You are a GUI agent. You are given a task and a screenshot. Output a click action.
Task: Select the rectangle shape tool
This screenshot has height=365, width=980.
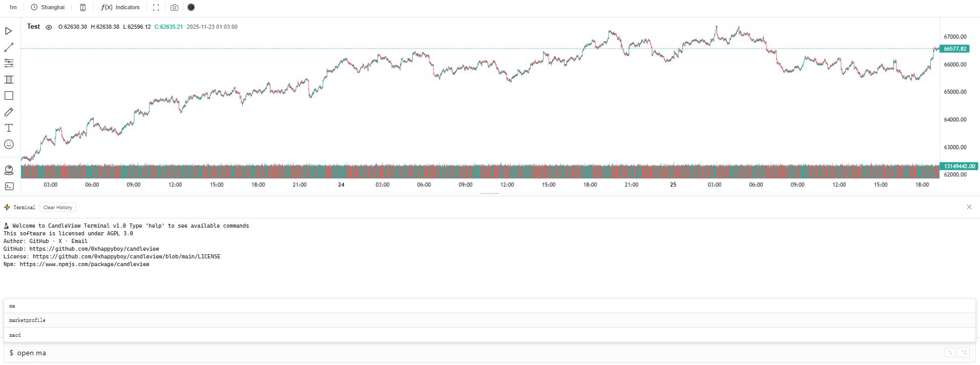(9, 96)
